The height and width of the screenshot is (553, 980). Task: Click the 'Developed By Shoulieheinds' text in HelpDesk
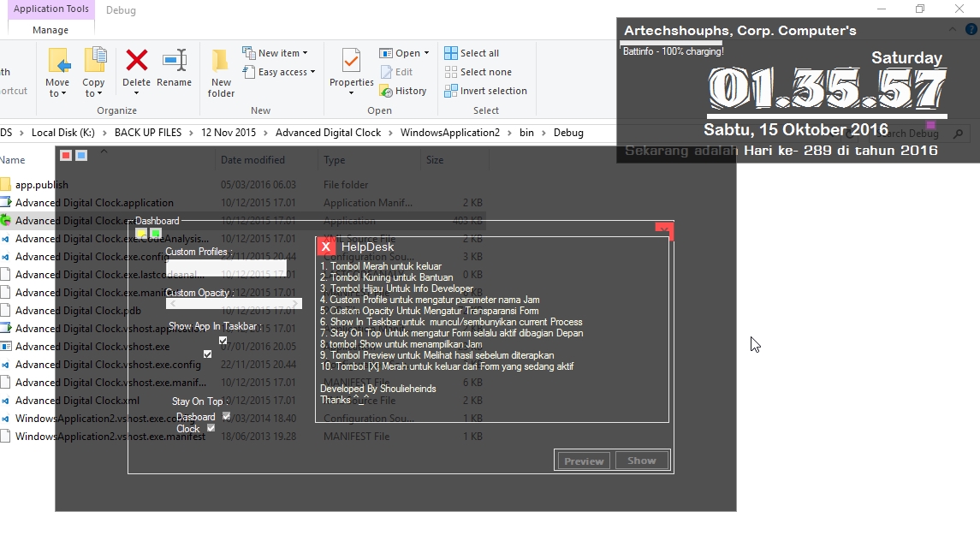tap(378, 389)
